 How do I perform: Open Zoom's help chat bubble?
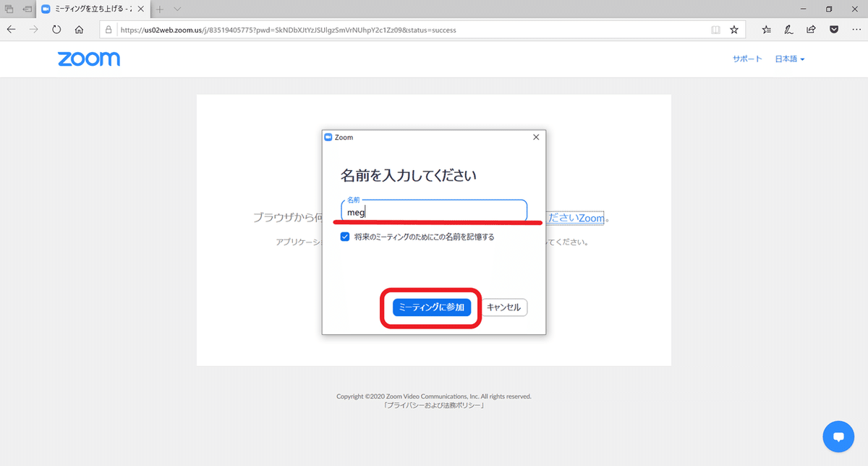point(838,436)
